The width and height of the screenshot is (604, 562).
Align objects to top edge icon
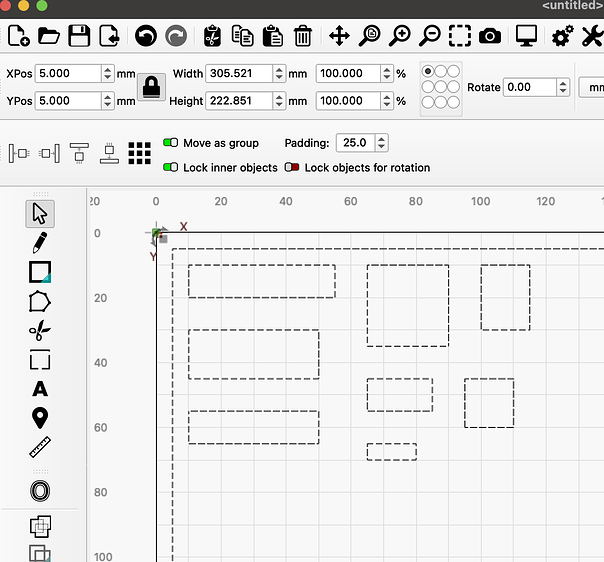79,153
